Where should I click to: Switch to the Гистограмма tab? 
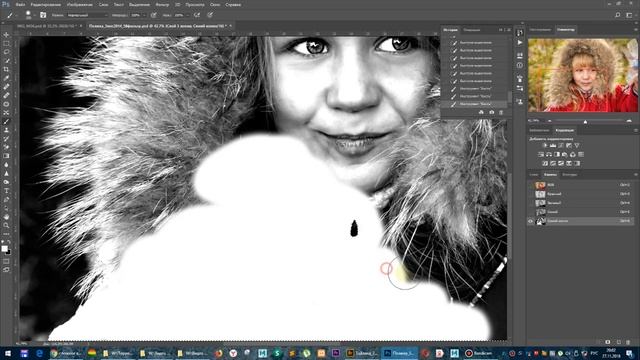point(540,30)
